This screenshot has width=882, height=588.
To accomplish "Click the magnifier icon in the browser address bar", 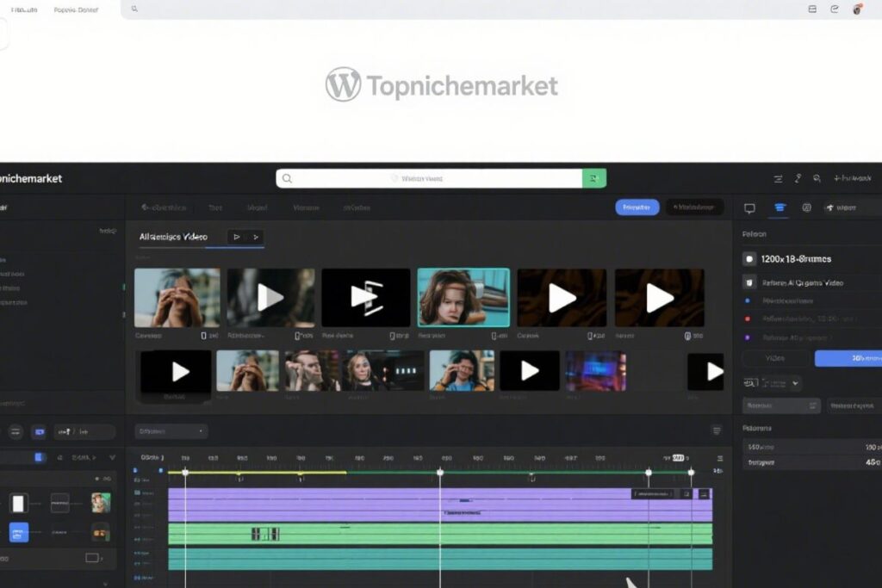I will point(134,9).
